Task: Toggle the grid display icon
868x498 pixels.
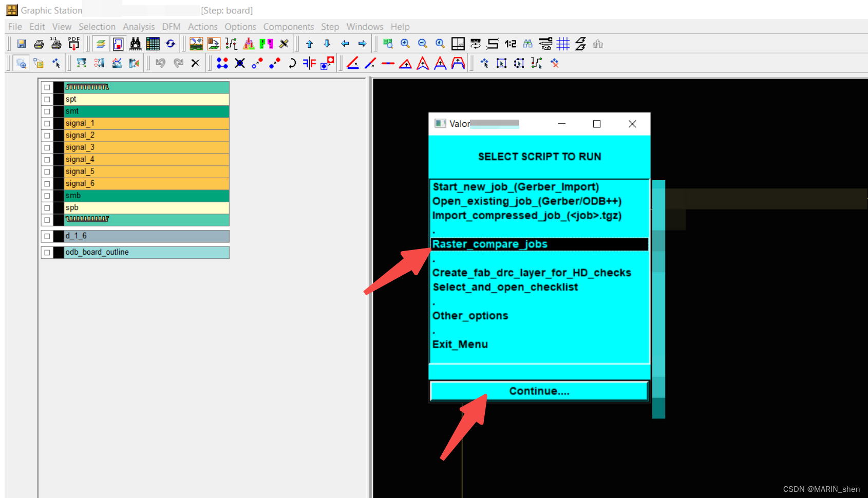Action: [x=563, y=44]
